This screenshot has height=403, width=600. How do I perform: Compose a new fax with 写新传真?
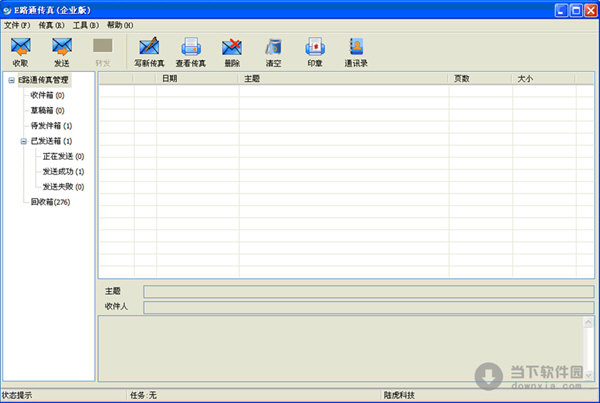(149, 49)
